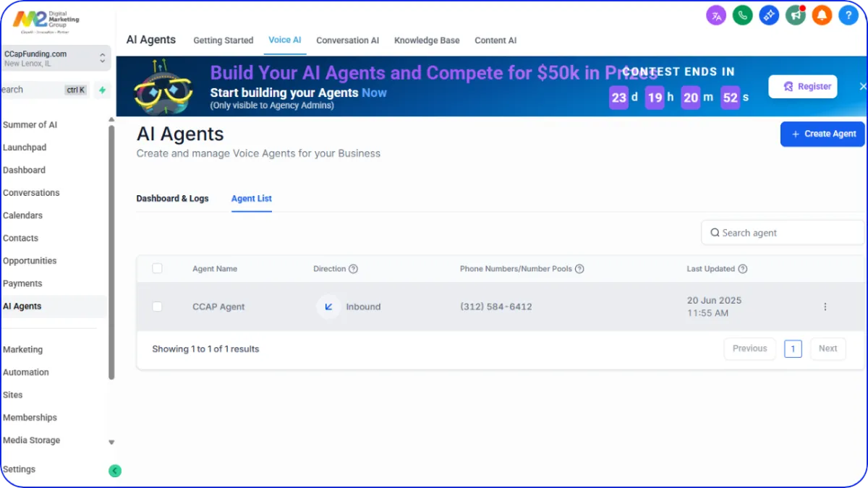Click the Agent Name column header
The height and width of the screenshot is (488, 868).
tap(215, 269)
